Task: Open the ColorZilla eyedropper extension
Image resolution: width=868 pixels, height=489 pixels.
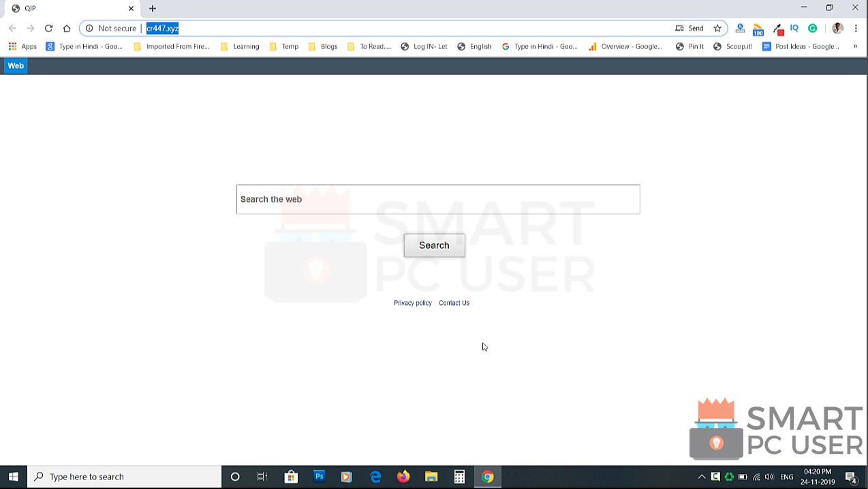Action: pyautogui.click(x=779, y=28)
